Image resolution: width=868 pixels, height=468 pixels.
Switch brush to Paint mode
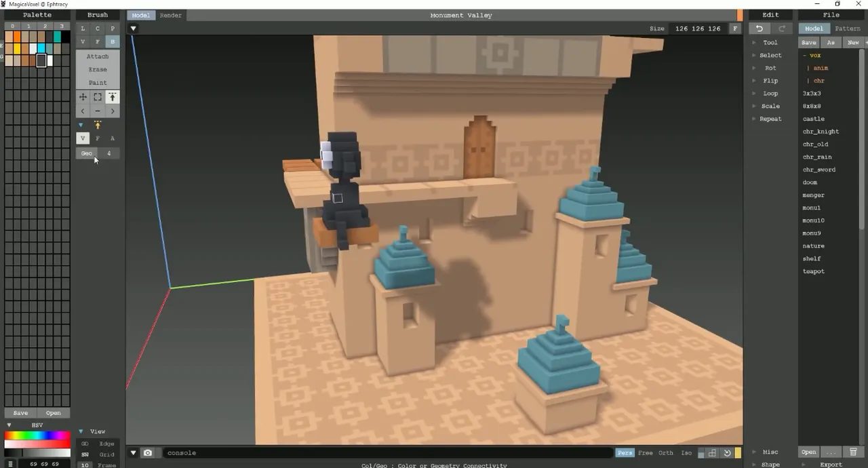tap(98, 83)
